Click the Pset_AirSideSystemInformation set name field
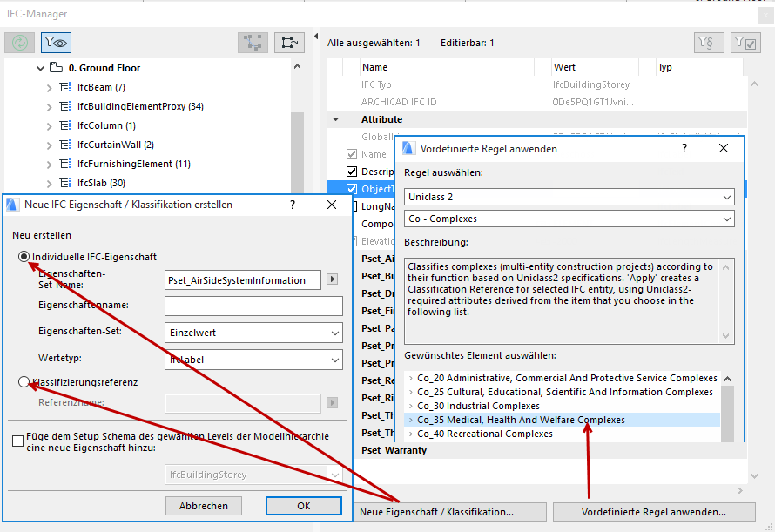This screenshot has height=532, width=775. point(243,279)
